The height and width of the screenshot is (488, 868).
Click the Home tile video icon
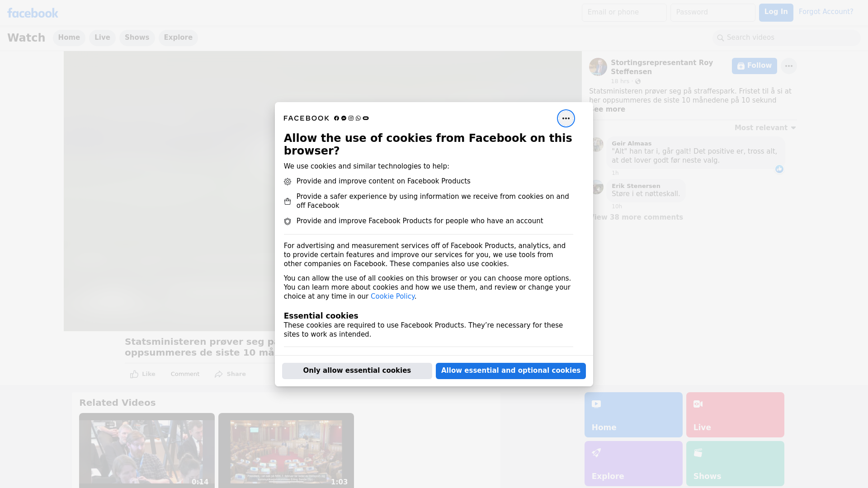tap(596, 404)
